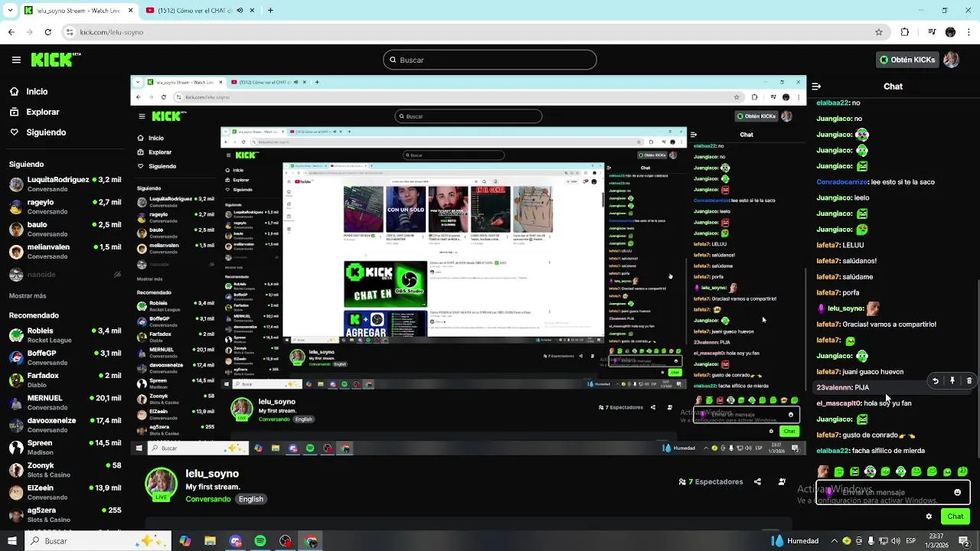Image resolution: width=980 pixels, height=551 pixels.
Task: Open the user-management icon beside share
Action: click(x=782, y=481)
